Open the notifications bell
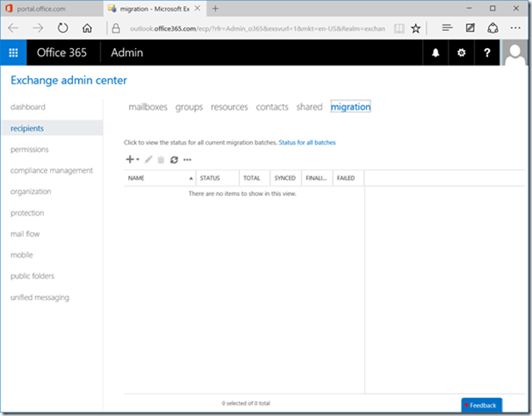The width and height of the screenshot is (532, 416). (435, 53)
